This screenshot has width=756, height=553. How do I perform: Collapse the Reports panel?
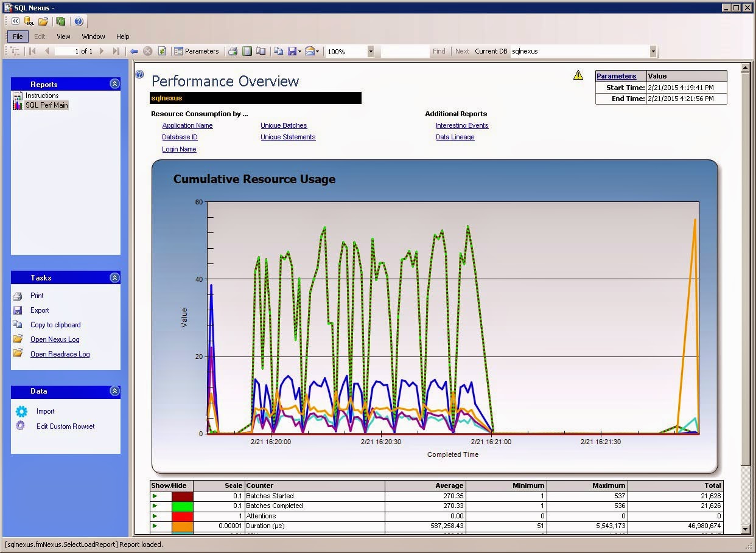tap(114, 84)
